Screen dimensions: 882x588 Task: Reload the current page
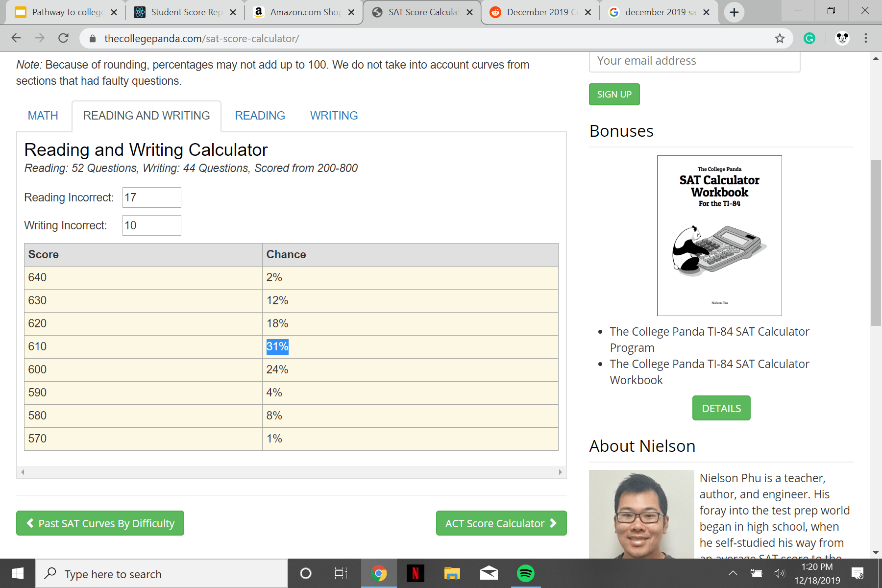[x=63, y=38]
